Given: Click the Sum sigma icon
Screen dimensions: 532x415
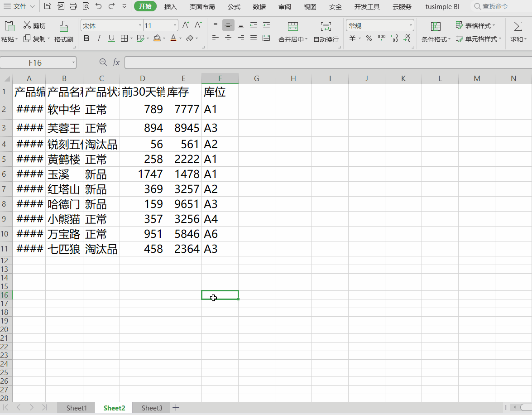Looking at the screenshot, I should coord(518,26).
